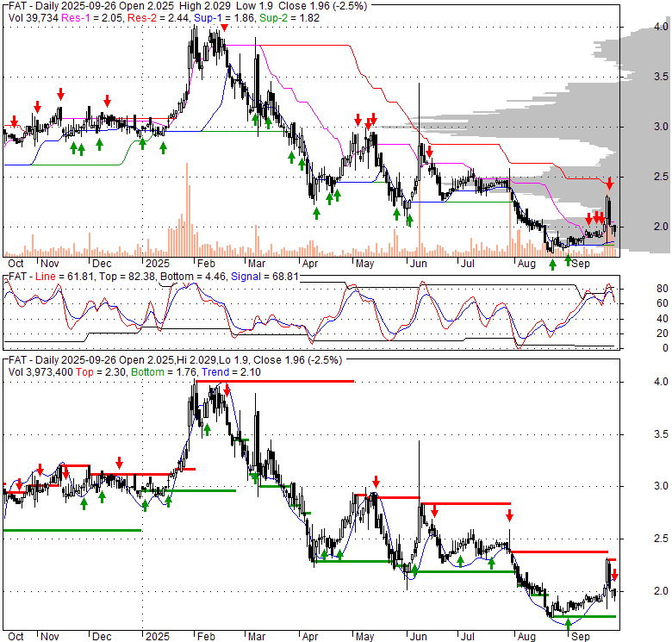
Task: Click the "Vol 3,973,400" reading in the bottom chart
Action: click(40, 372)
